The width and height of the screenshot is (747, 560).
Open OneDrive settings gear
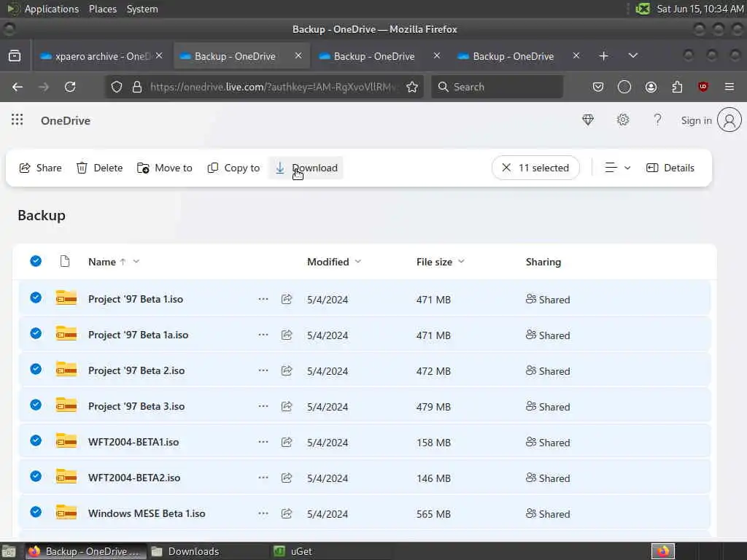point(623,120)
